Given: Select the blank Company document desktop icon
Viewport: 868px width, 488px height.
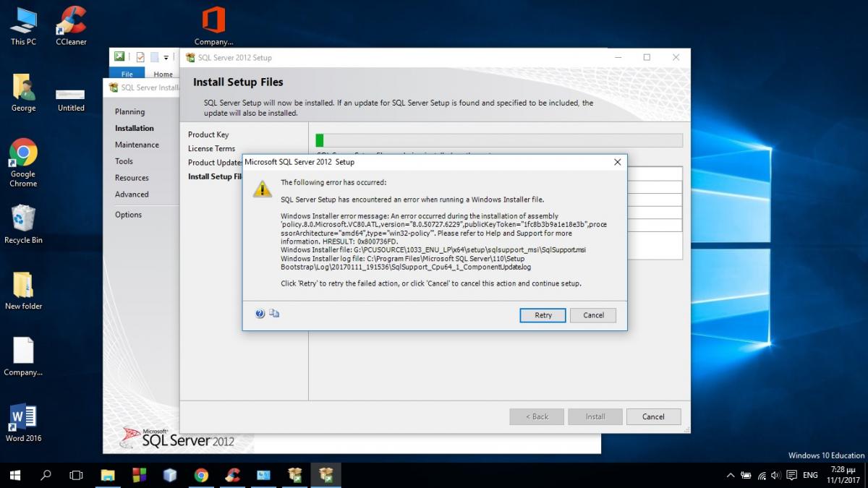Looking at the screenshot, I should 23,356.
